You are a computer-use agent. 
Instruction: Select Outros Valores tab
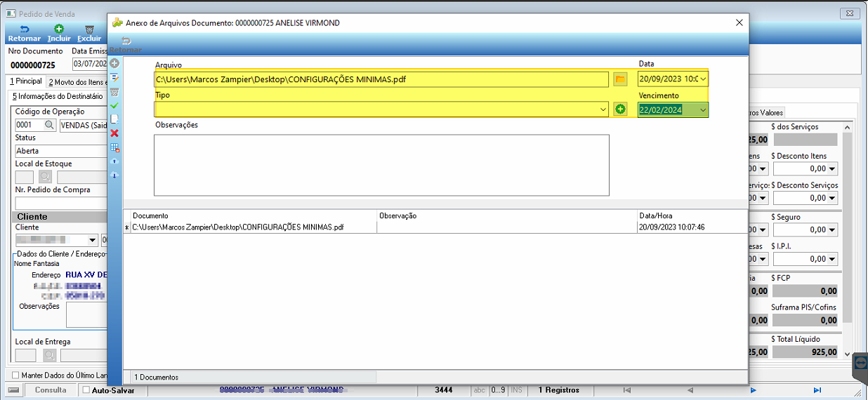[x=767, y=112]
